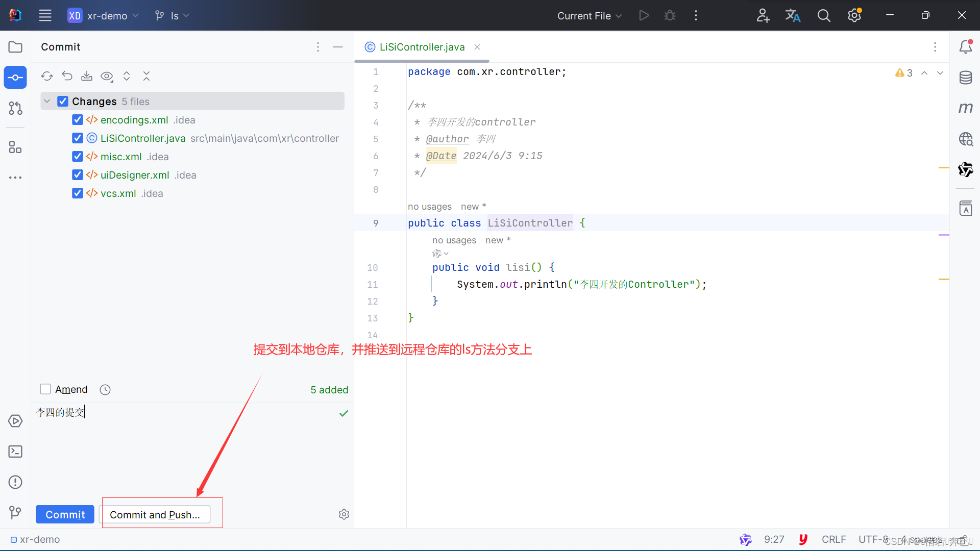Toggle checkbox for encodings.xml file

pos(78,119)
